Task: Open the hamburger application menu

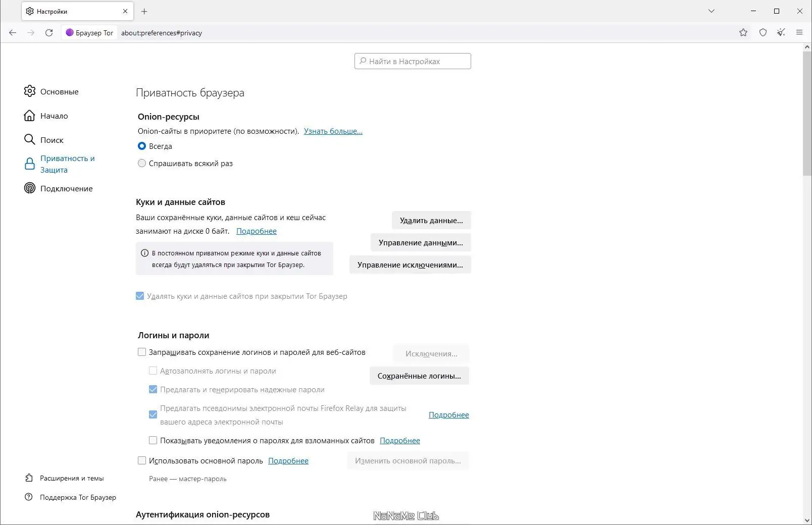Action: click(x=799, y=32)
